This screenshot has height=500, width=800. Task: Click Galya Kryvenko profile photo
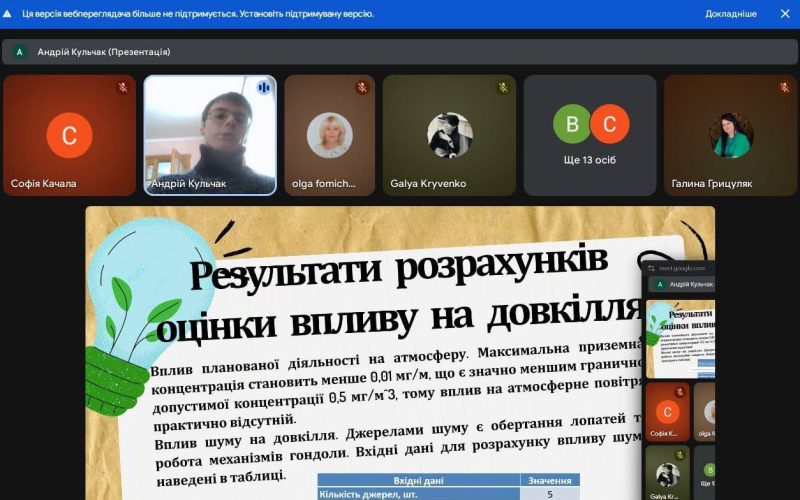449,135
